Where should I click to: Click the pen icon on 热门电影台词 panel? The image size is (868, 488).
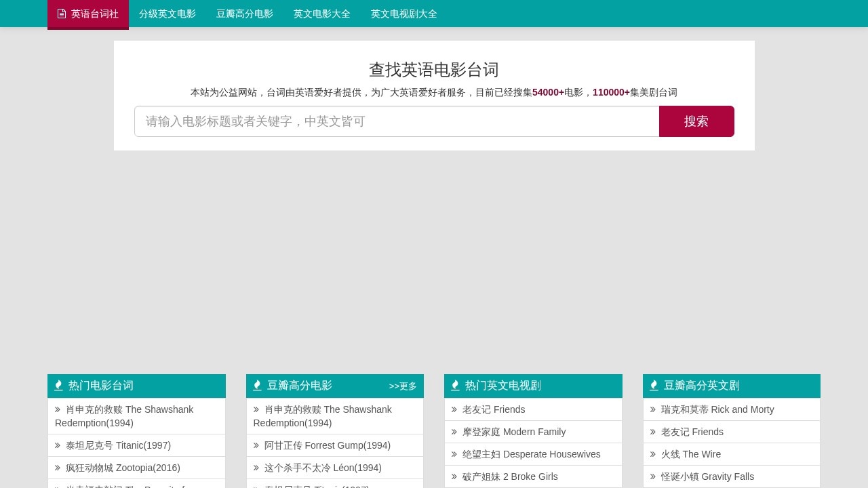tap(58, 385)
